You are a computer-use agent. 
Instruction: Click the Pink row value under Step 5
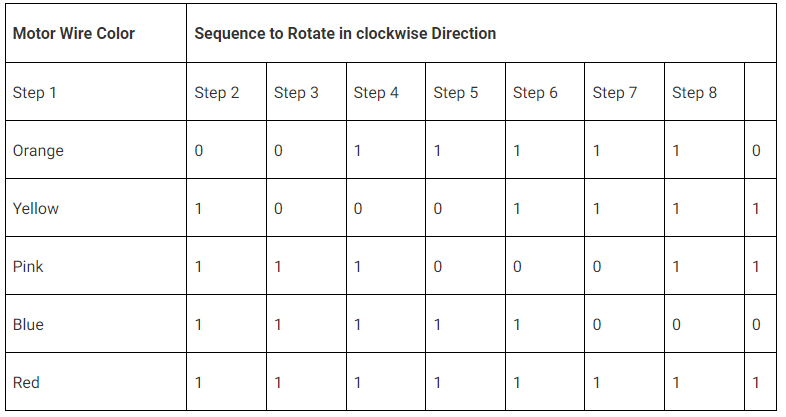438,267
